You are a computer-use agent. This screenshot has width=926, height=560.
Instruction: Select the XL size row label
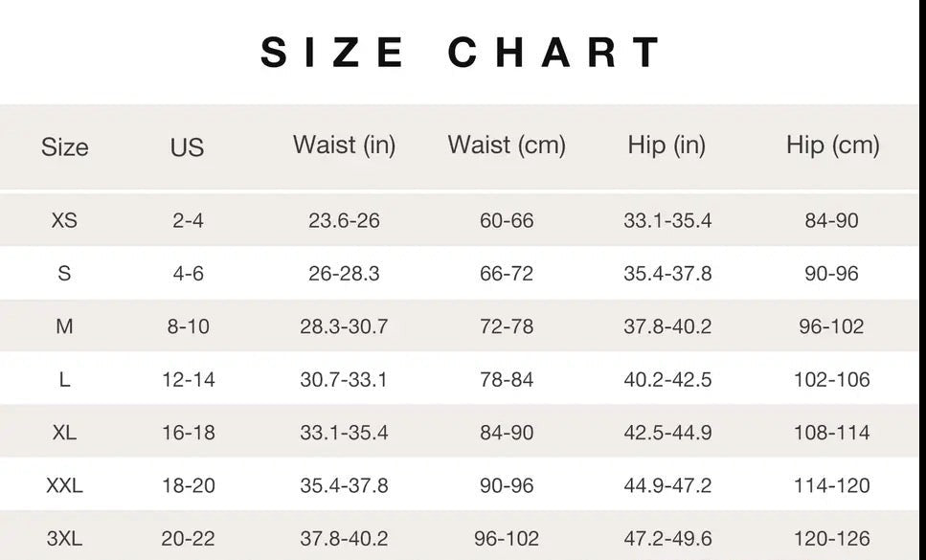[64, 433]
